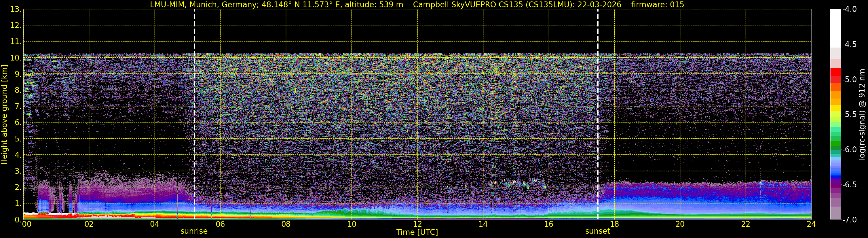Click the time axis tick label '10'
The height and width of the screenshot is (238, 868).
pyautogui.click(x=352, y=224)
